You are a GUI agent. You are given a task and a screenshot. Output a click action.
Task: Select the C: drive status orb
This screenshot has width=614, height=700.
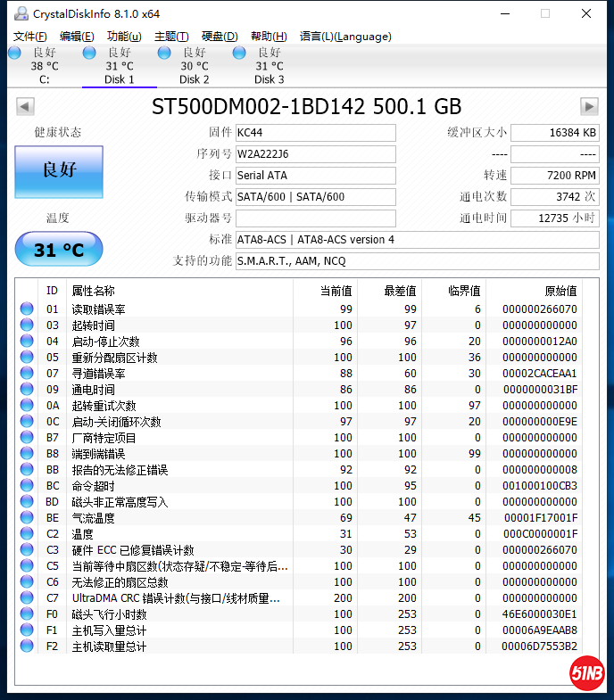[x=14, y=54]
